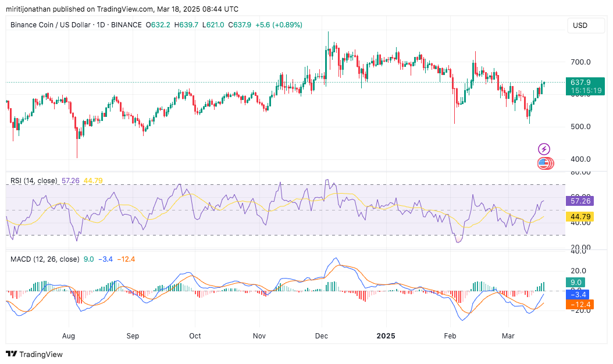Click the 20.0 MACD axis value
Screen dimensions: 613x364
(579, 271)
